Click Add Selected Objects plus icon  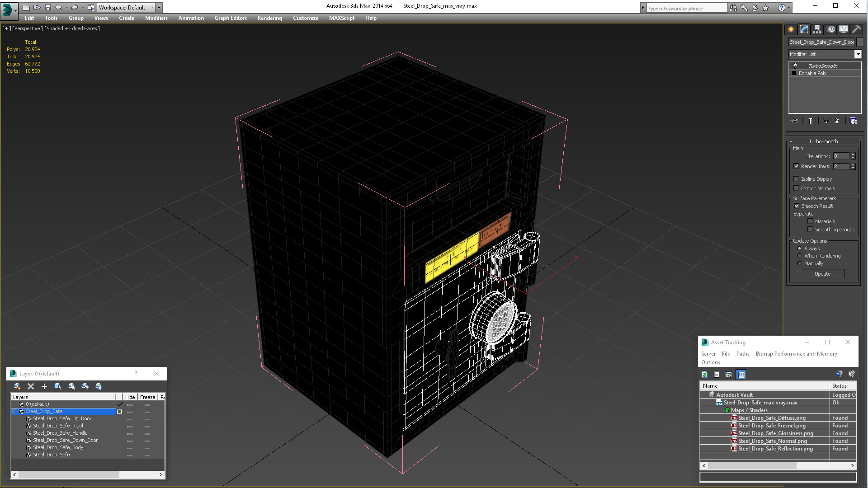coord(44,386)
